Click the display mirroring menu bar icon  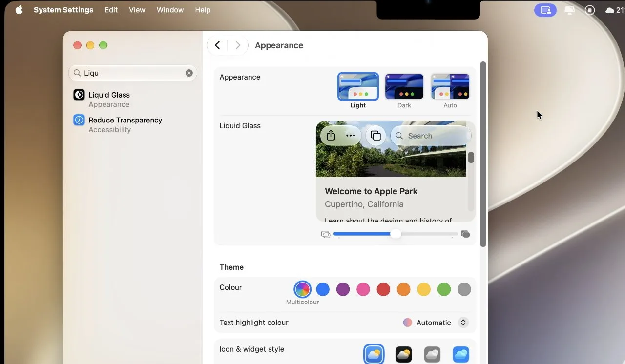click(x=569, y=10)
